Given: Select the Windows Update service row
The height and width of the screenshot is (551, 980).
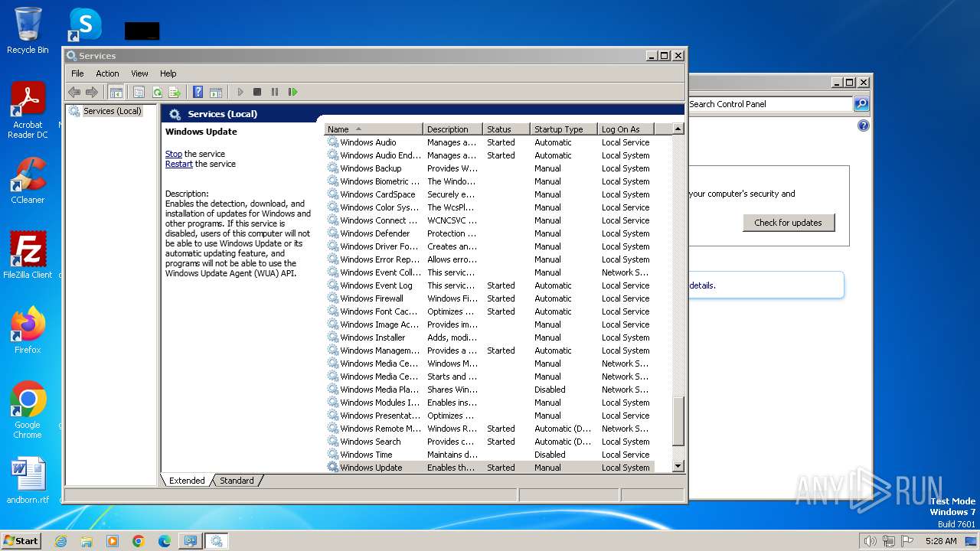Looking at the screenshot, I should [490, 468].
